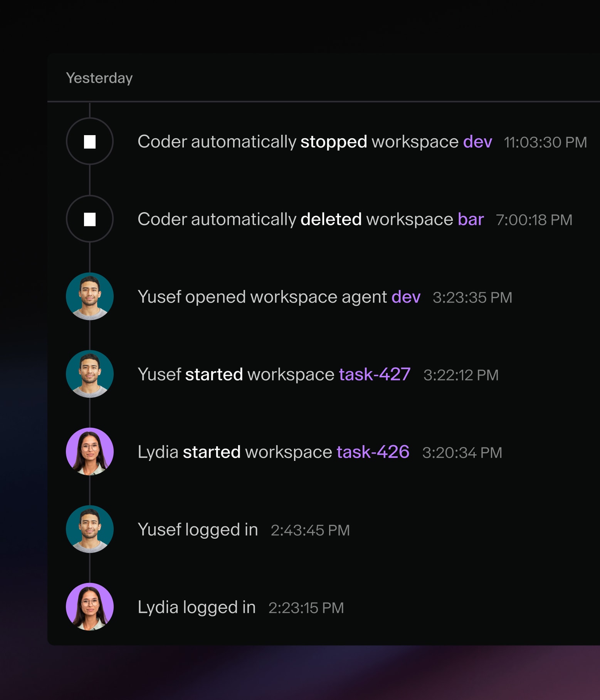600x700 pixels.
Task: Click the 2:23:15 PM timestamp
Action: (x=306, y=608)
